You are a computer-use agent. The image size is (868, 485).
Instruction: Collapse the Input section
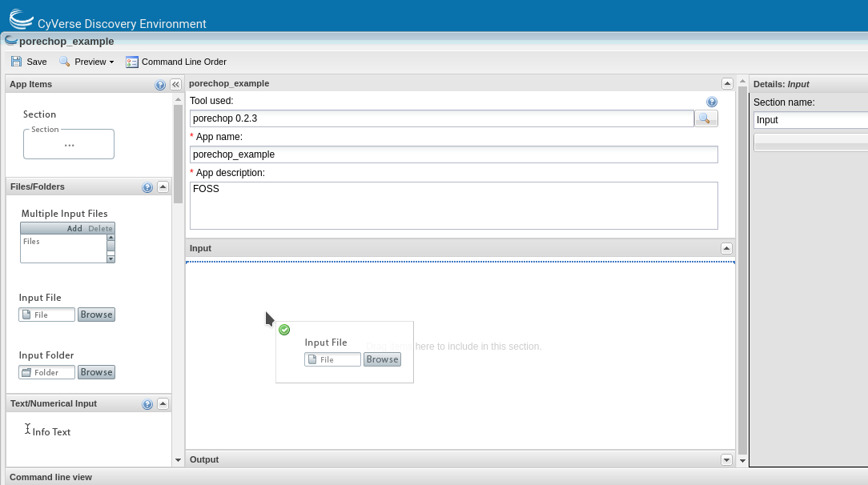727,248
